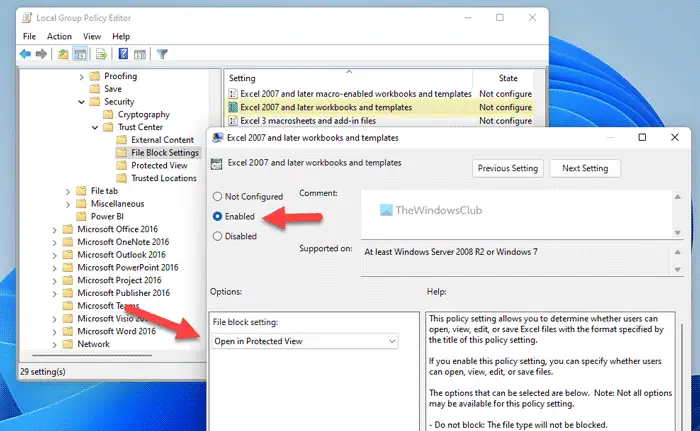This screenshot has height=431, width=700.
Task: Toggle the Show/Hide Console Tree icon
Action: click(80, 54)
